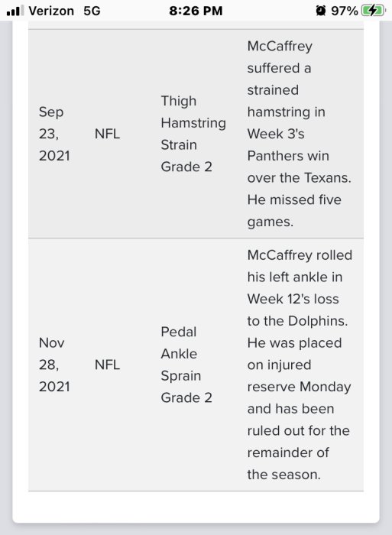Viewport: 392px width, 535px height.
Task: Tap the empty white area below the table
Action: pyautogui.click(x=196, y=507)
